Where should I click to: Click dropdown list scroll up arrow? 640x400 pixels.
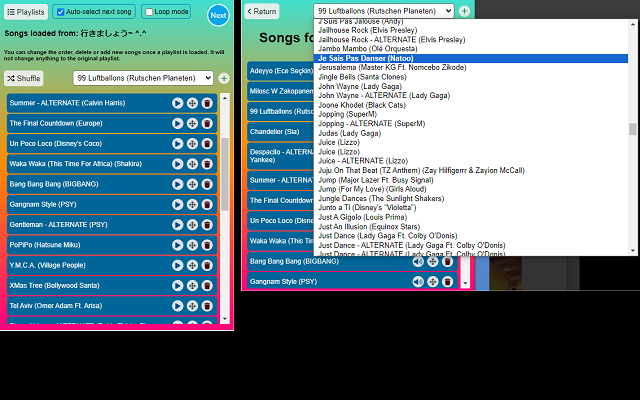tap(633, 24)
